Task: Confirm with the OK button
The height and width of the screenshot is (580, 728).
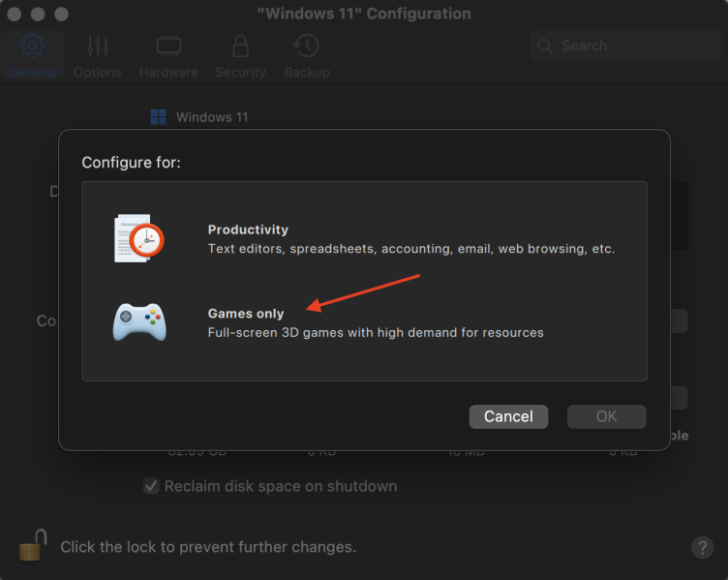Action: pyautogui.click(x=606, y=416)
